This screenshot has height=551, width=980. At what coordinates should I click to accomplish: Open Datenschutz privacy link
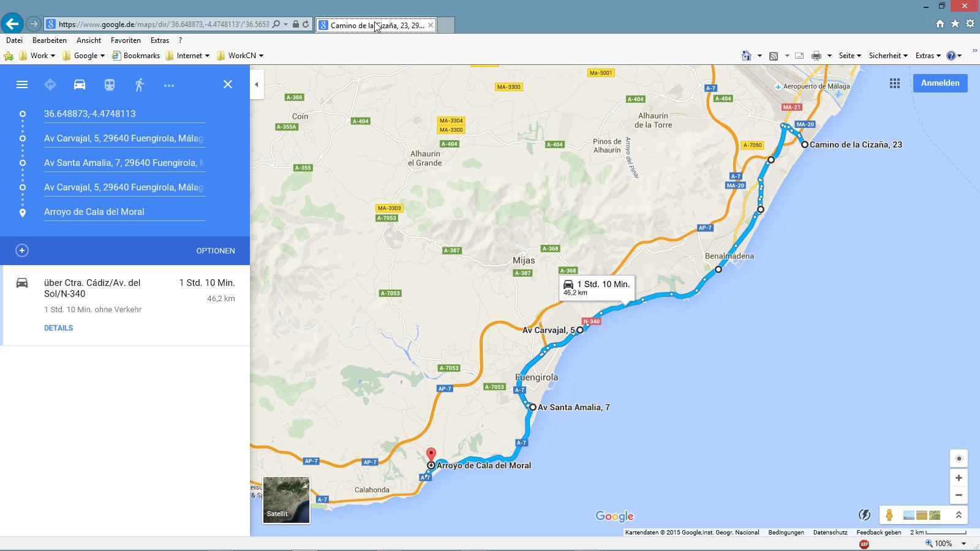click(x=830, y=533)
